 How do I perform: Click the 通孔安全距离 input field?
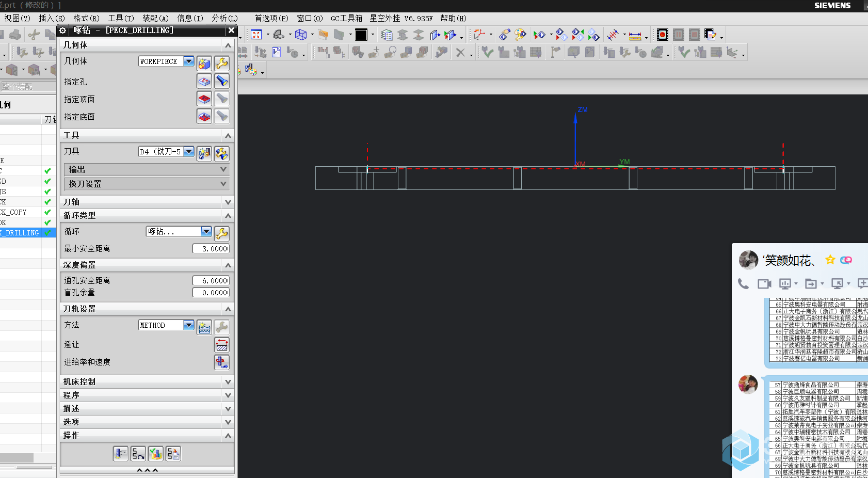tap(211, 281)
